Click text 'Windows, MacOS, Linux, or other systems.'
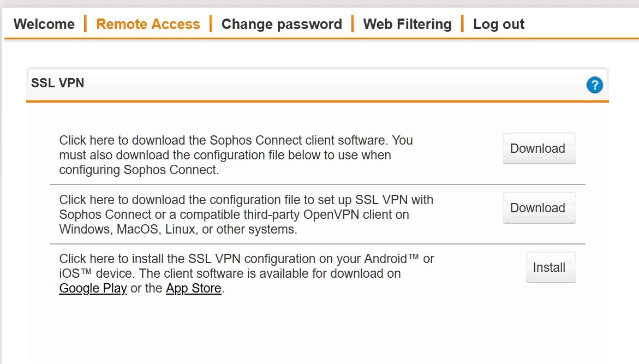 click(178, 229)
